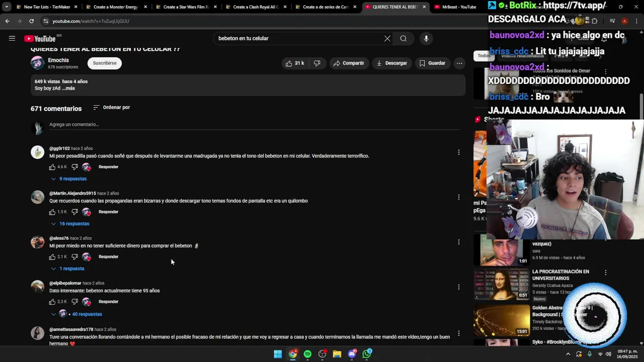The height and width of the screenshot is (362, 644).
Task: Expand the 9 respuestas replies
Action: pyautogui.click(x=68, y=179)
